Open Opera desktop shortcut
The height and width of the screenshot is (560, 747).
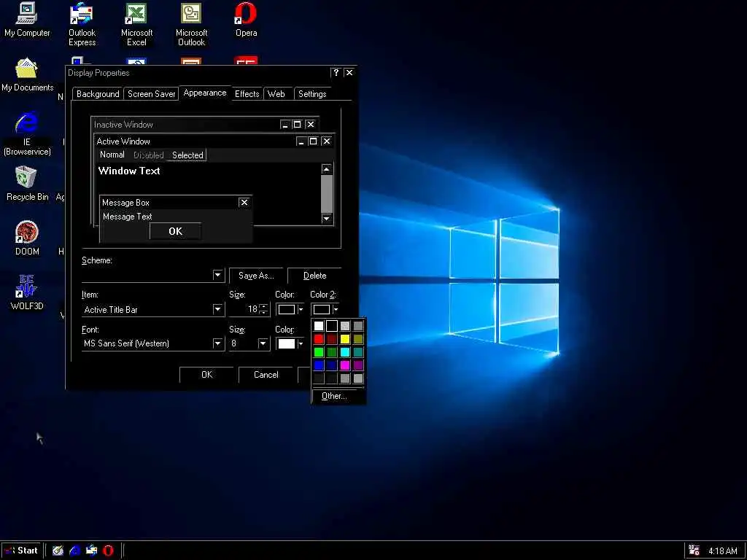point(246,20)
